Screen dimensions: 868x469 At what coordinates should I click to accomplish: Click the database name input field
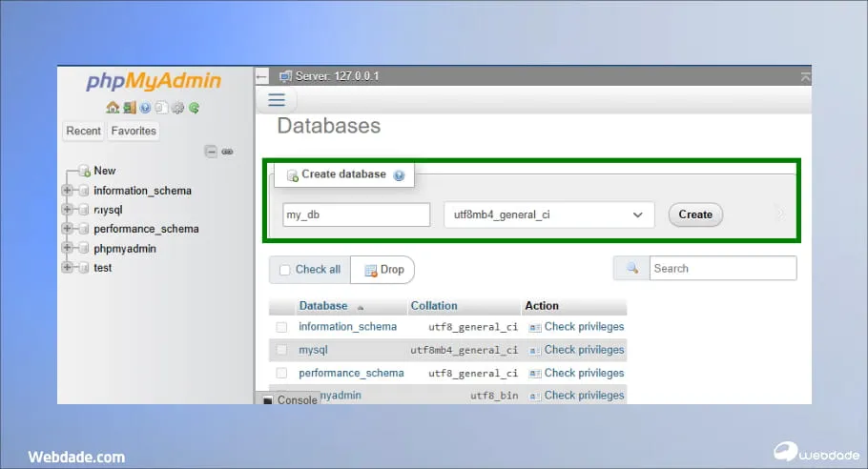click(x=357, y=215)
